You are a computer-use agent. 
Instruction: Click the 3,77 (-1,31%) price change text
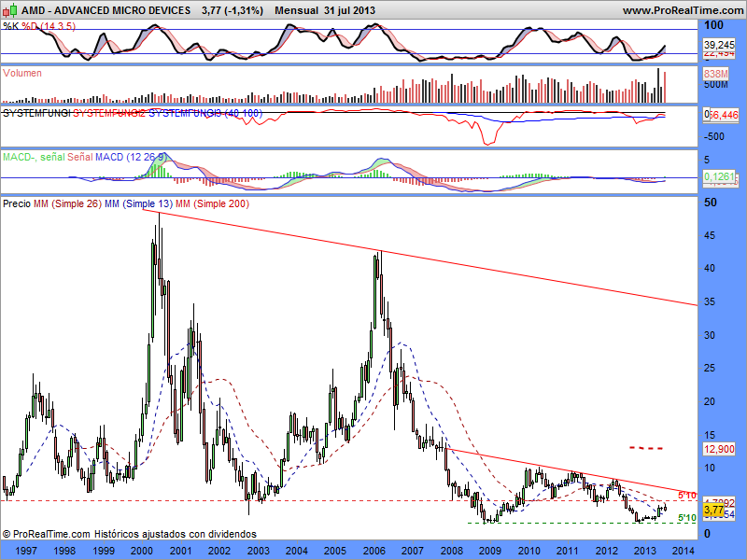232,10
